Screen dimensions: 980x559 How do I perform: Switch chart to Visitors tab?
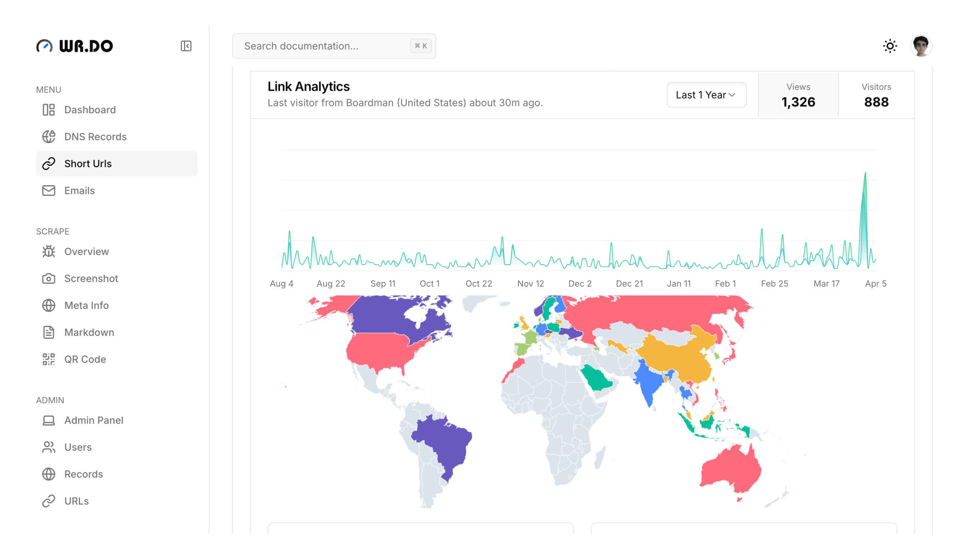(x=876, y=95)
